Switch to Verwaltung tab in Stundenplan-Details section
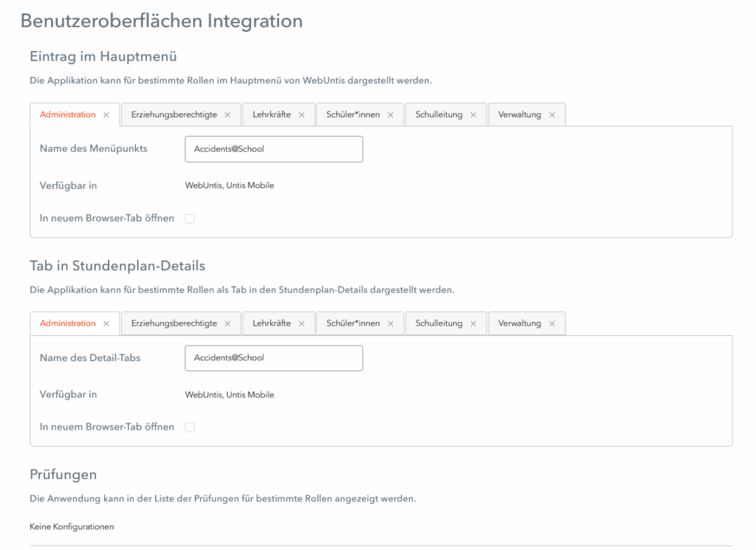Screen dimensions: 756x550 [x=520, y=324]
